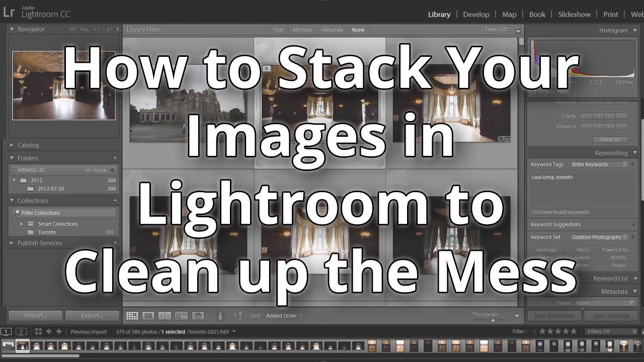The width and height of the screenshot is (644, 362).
Task: Set Navigator zoom to 1:1
Action: [98, 30]
